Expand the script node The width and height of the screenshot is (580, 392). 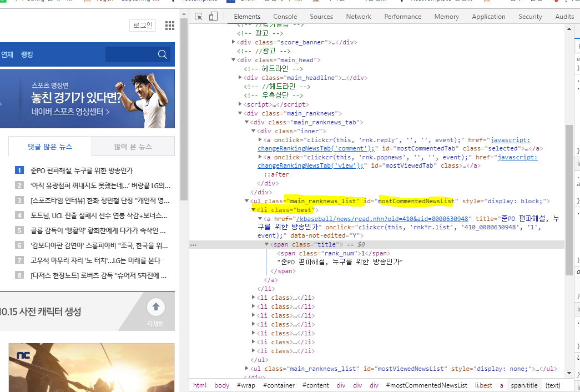[240, 104]
